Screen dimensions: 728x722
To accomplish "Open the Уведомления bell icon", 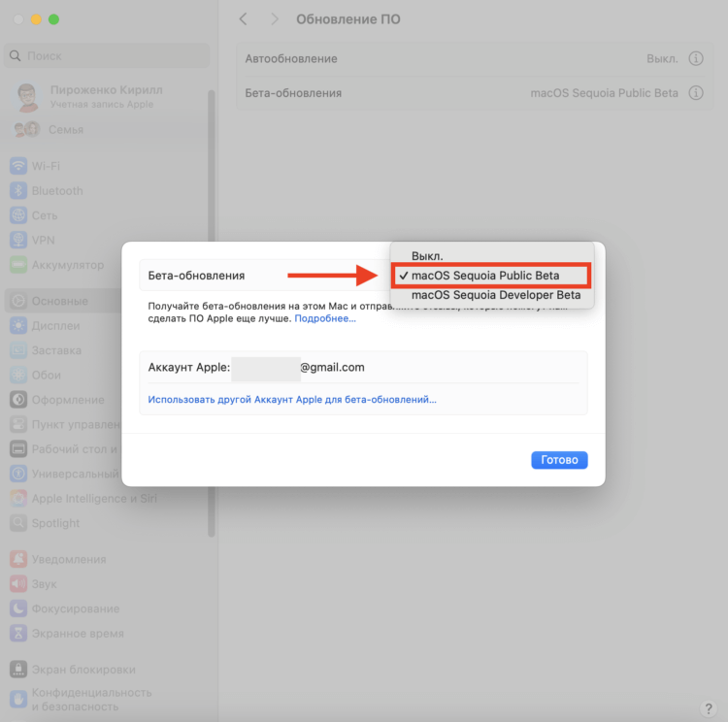I will [18, 559].
